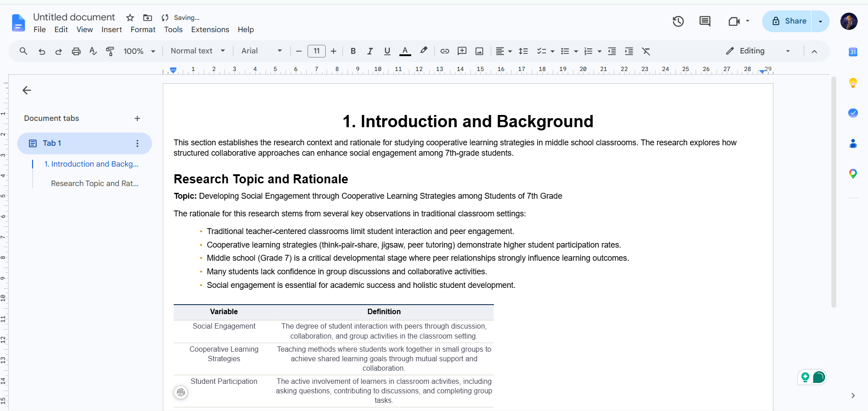Star the Untitled document
868x411 pixels.
click(x=130, y=18)
